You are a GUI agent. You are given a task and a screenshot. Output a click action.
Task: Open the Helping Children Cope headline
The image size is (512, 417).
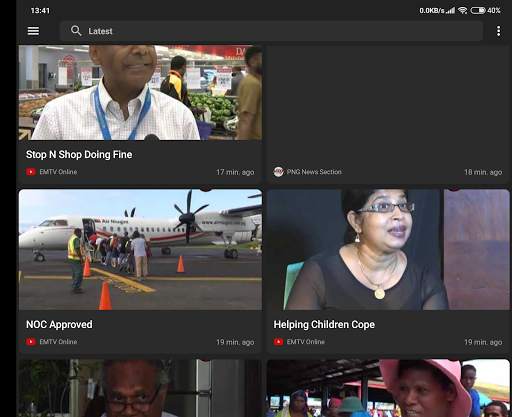[x=324, y=325]
